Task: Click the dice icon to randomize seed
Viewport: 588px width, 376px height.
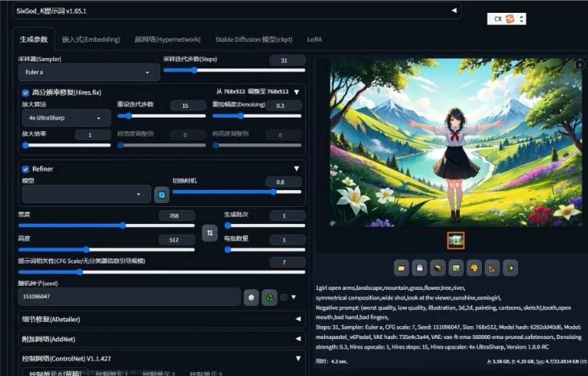Action: click(251, 298)
